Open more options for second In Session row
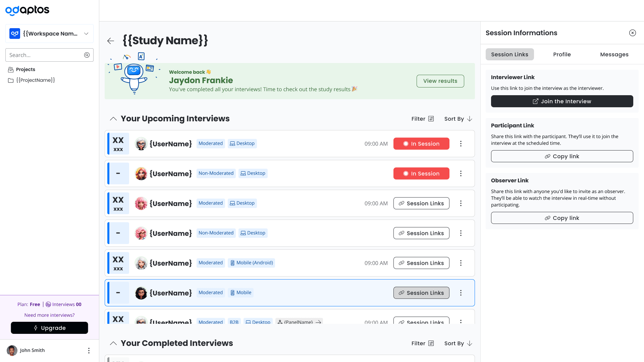This screenshot has width=644, height=362. 461,174
